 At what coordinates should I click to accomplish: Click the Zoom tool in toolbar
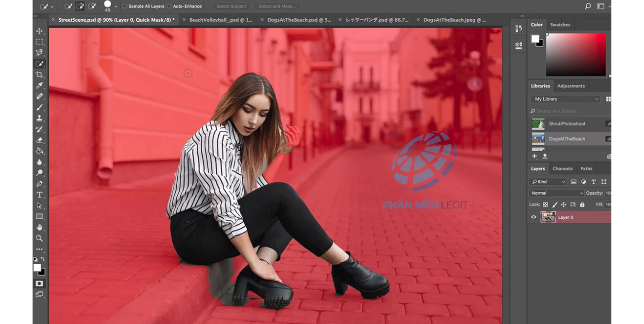(39, 238)
